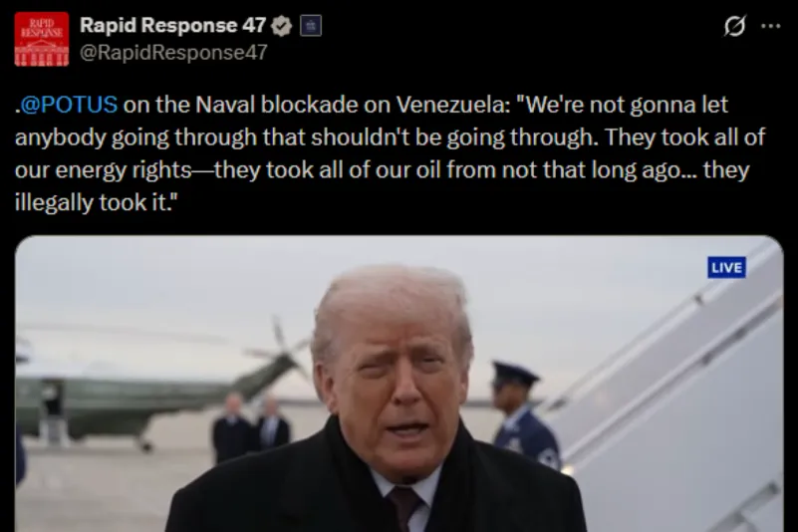Follow the @POTUS mention link
Image resolution: width=798 pixels, height=532 pixels.
coord(69,105)
